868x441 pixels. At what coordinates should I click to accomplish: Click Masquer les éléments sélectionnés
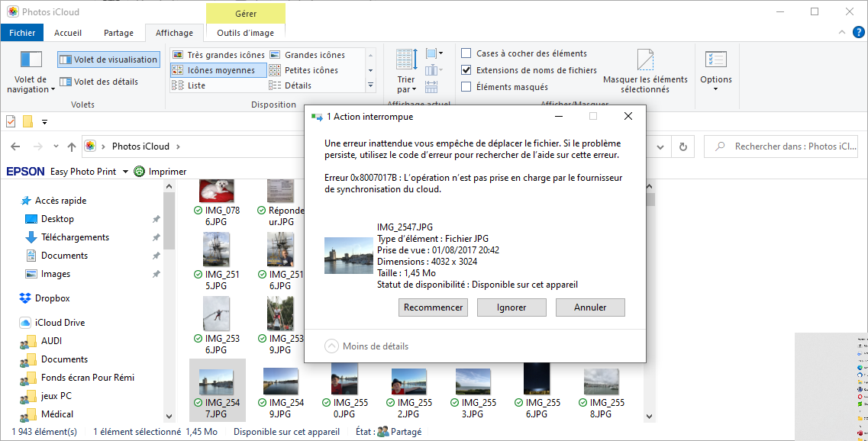point(645,72)
